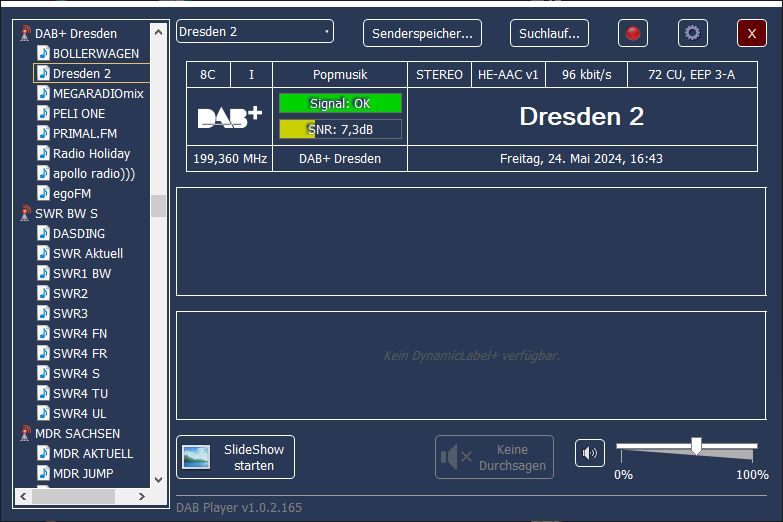Click the slideshow picture icon
Viewport: 783px width, 522px height.
coord(196,457)
